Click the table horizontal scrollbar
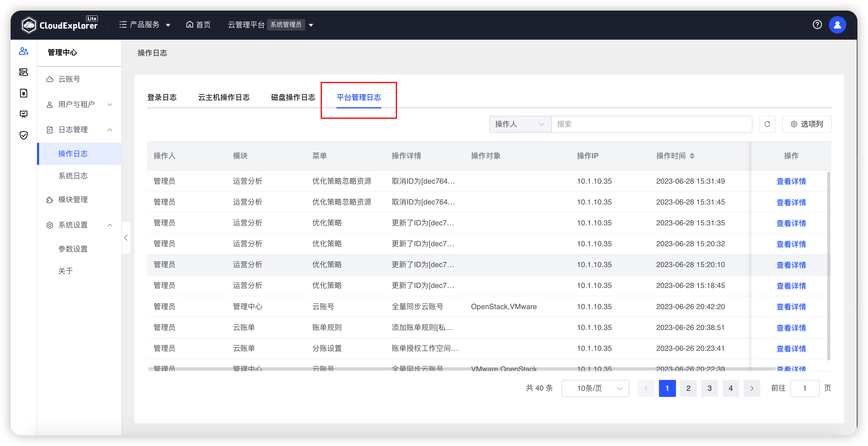 pos(461,369)
